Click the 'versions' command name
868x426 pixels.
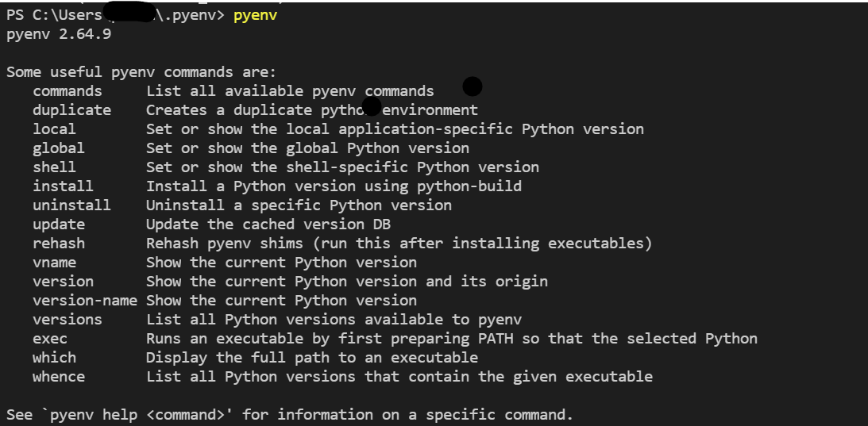[x=67, y=319]
